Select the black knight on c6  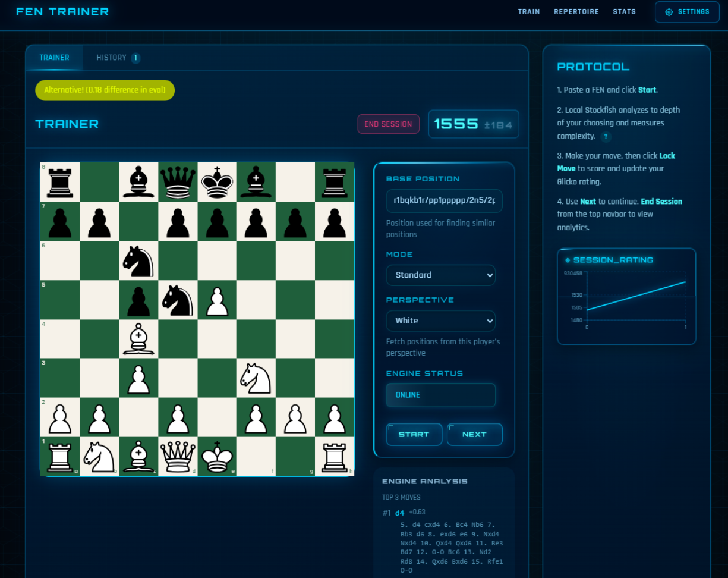click(138, 260)
